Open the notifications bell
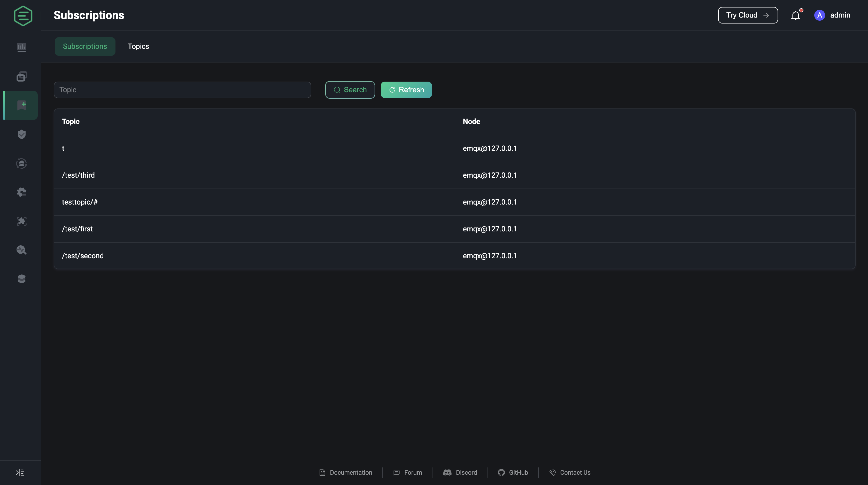This screenshot has width=868, height=485. (796, 15)
